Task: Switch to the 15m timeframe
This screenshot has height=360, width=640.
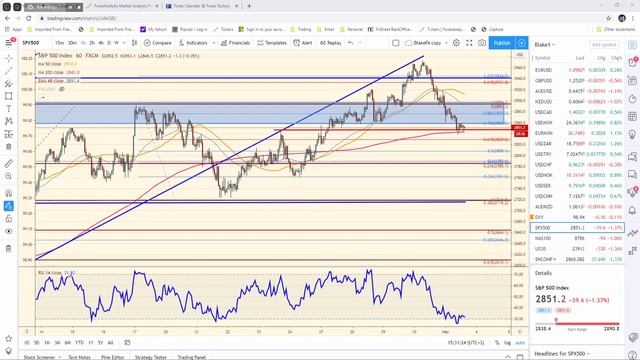Action: tap(60, 43)
